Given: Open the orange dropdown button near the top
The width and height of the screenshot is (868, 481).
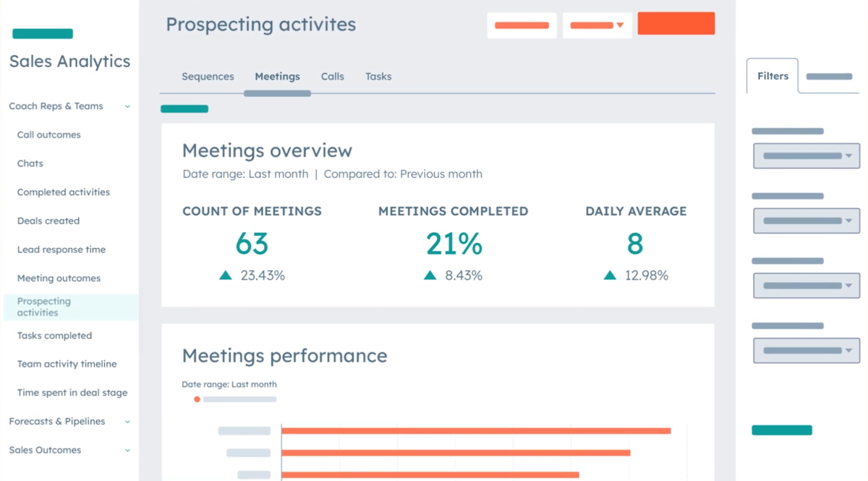Looking at the screenshot, I should [597, 24].
